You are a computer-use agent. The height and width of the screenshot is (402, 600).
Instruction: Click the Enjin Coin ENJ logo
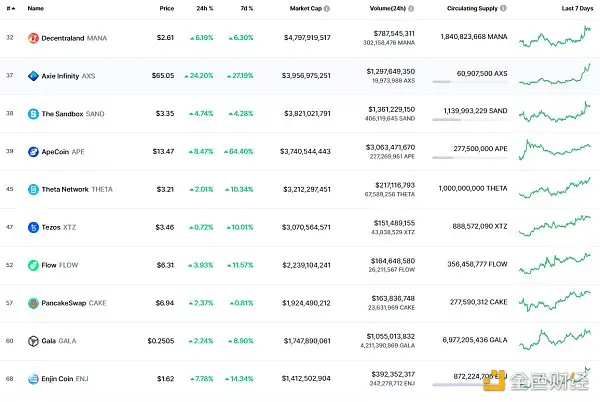(33, 380)
